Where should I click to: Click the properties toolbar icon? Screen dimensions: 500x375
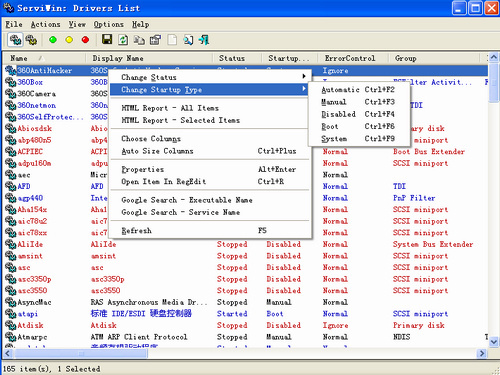[x=155, y=40]
